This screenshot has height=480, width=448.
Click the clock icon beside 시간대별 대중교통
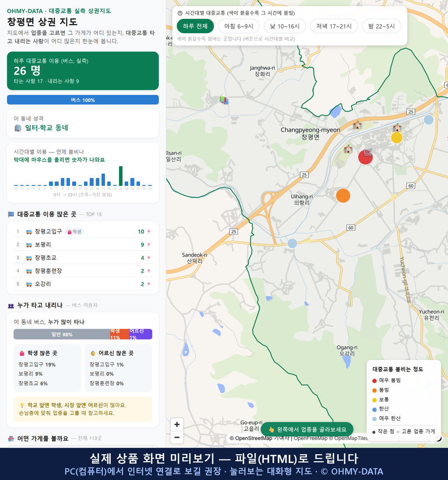(180, 13)
